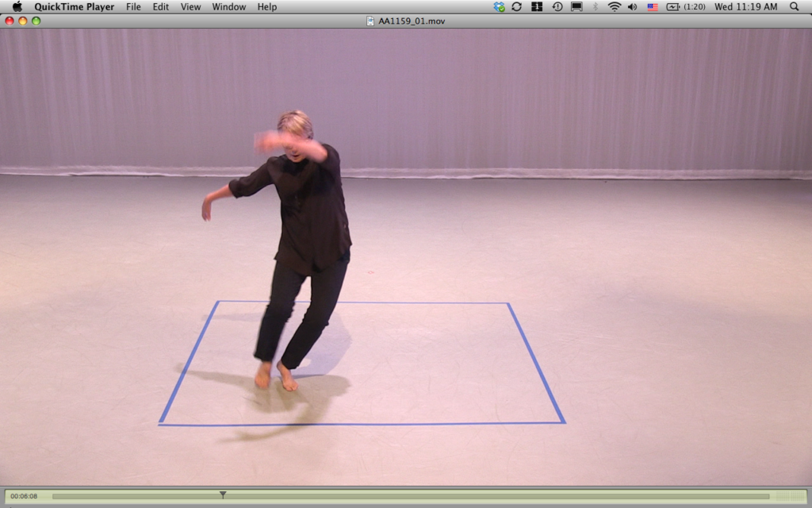Open the volume control
The image size is (812, 508).
click(x=632, y=6)
